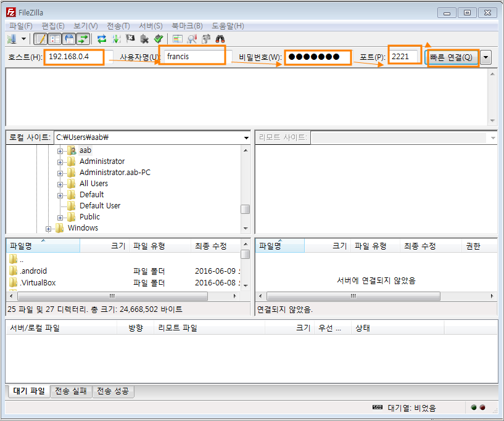Sort local files by 최종 수정 column
This screenshot has height=421, width=504.
point(215,246)
